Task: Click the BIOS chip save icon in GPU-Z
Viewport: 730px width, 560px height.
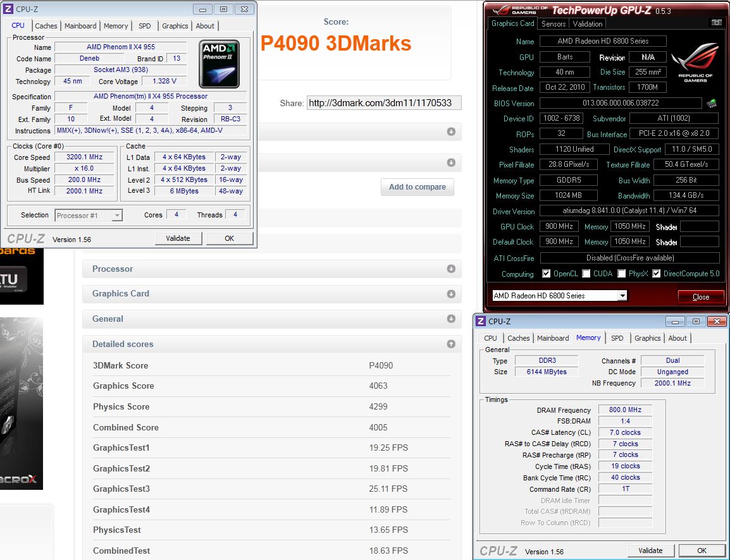Action: [712, 103]
